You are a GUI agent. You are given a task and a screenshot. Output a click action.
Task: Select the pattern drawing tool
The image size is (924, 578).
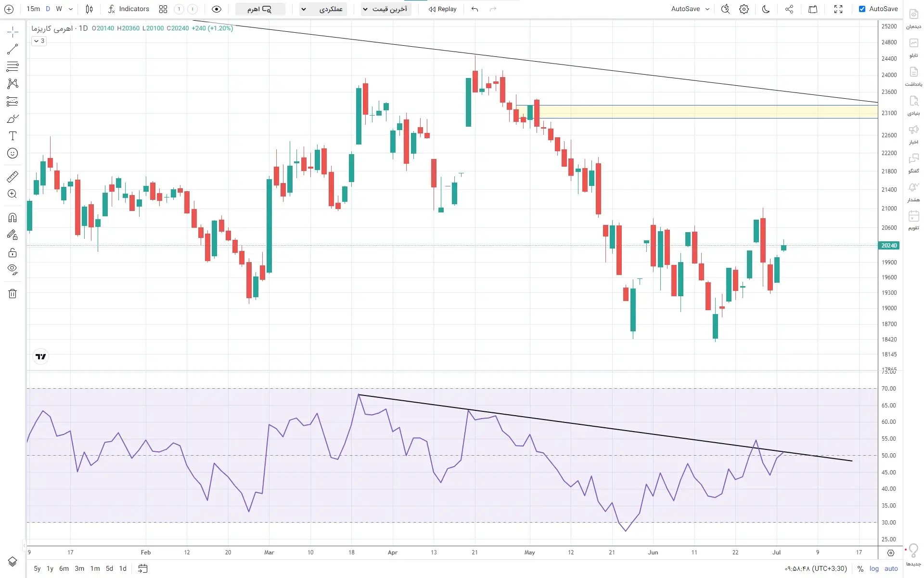[x=13, y=84]
